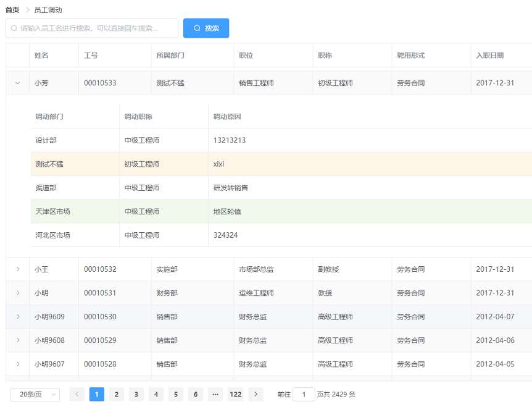Click the blue 搜索 button
This screenshot has height=420, width=532.
coord(206,28)
